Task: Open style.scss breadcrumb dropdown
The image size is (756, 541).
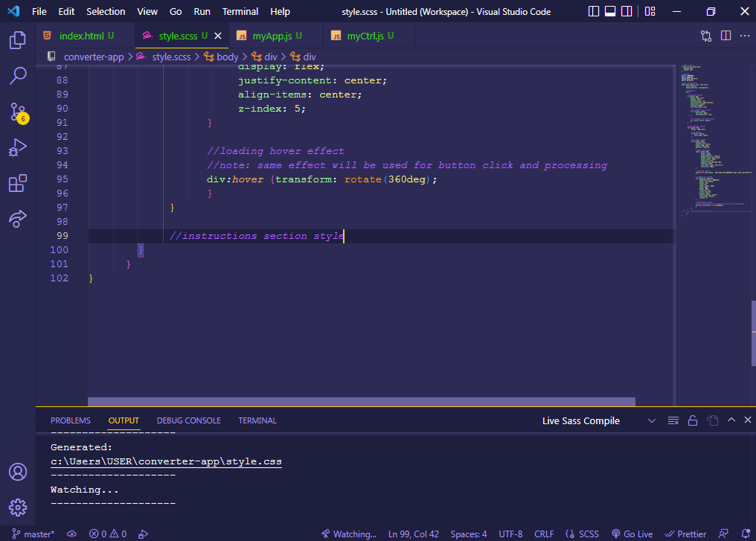Action: pos(171,57)
